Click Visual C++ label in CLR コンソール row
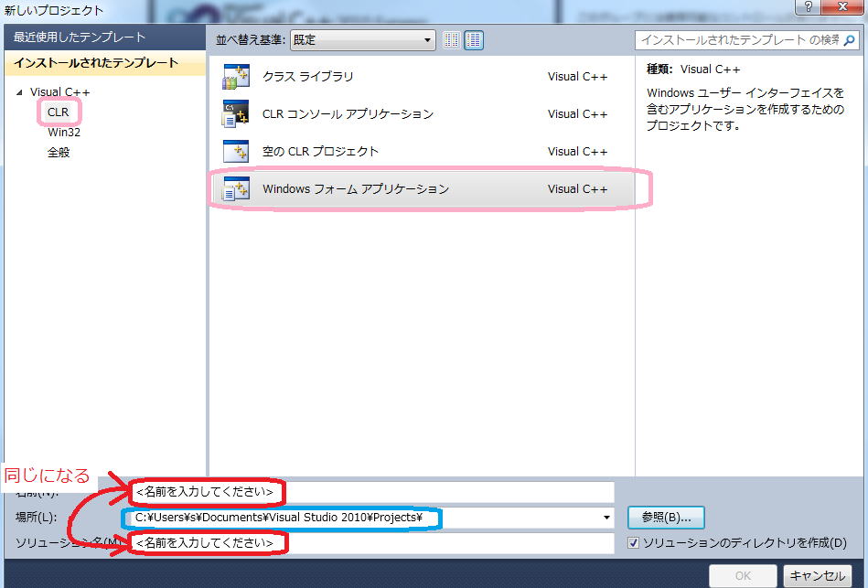Screen dimensions: 868x588 [x=577, y=114]
